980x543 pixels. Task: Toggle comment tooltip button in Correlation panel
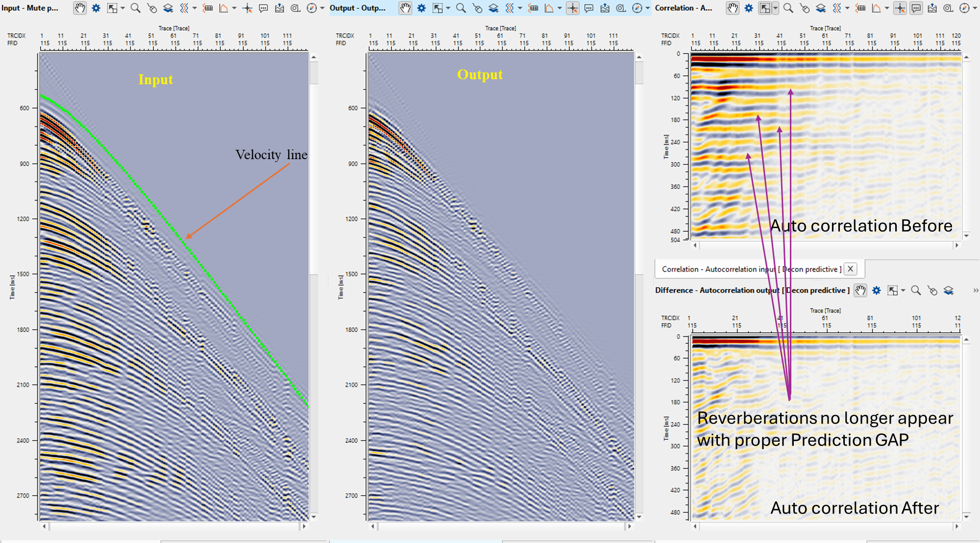(916, 8)
